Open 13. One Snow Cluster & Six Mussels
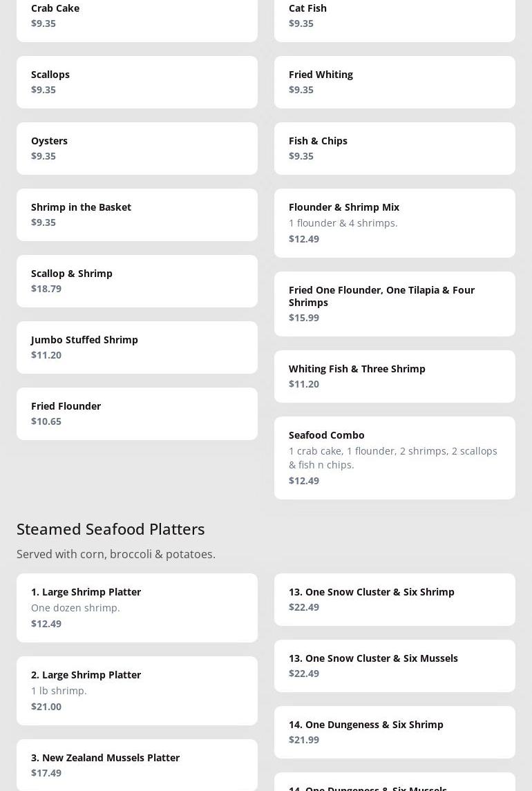The image size is (532, 791). click(395, 666)
